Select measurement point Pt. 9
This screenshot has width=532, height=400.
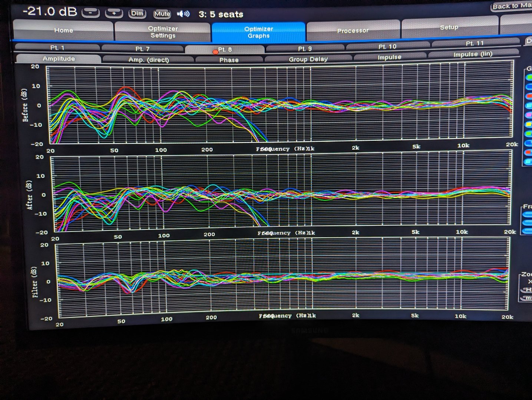coord(305,49)
